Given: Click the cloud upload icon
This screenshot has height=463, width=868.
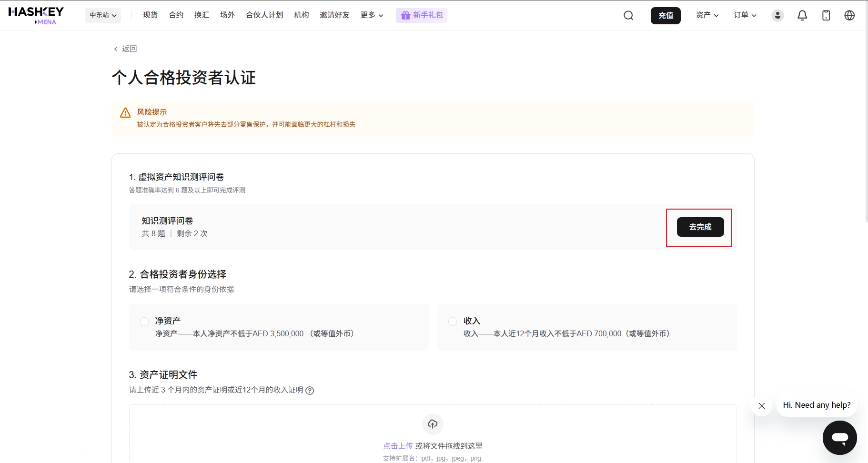Looking at the screenshot, I should point(433,423).
